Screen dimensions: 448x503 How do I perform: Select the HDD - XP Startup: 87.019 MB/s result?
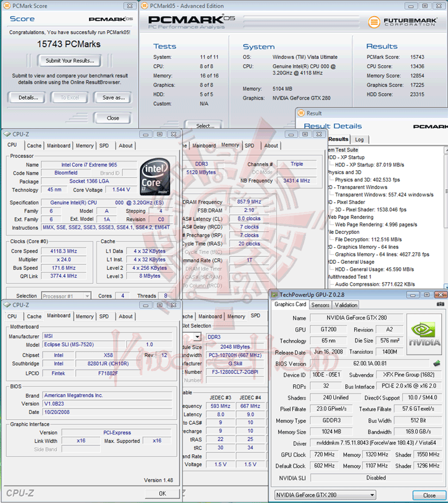369,165
